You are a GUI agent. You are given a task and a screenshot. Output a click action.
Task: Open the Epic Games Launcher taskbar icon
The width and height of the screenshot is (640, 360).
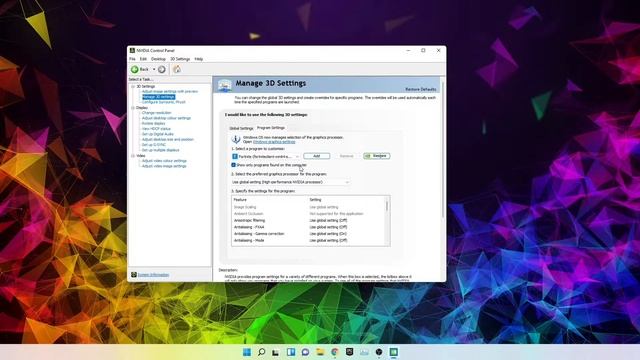pos(349,352)
